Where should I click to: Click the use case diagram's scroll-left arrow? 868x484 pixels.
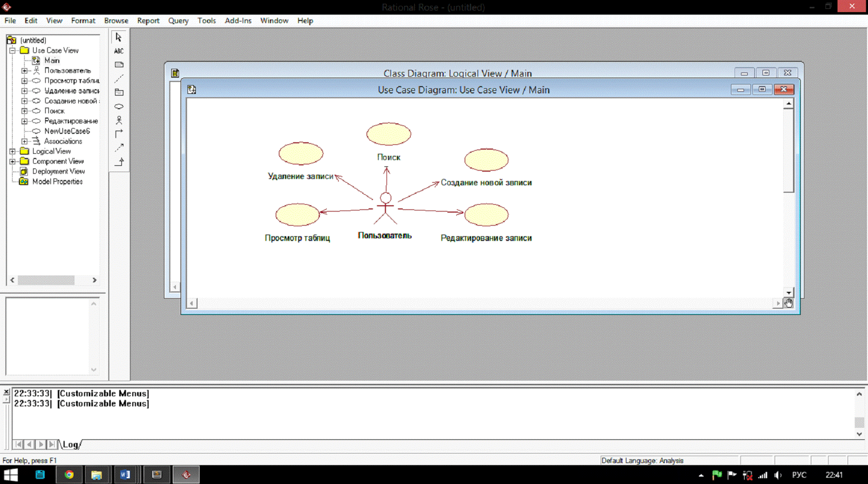[x=192, y=303]
